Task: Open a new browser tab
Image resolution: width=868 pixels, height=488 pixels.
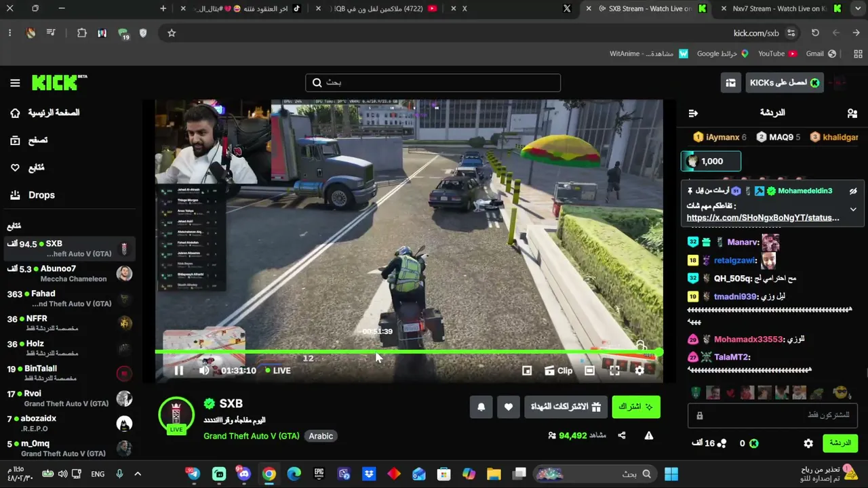Action: click(163, 9)
